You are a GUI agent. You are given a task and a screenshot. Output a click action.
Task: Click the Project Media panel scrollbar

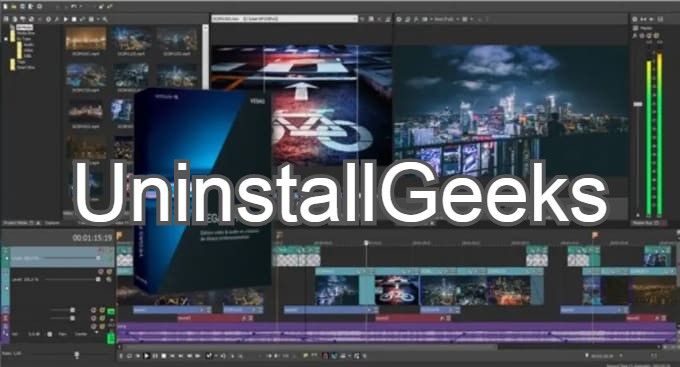tap(206, 56)
